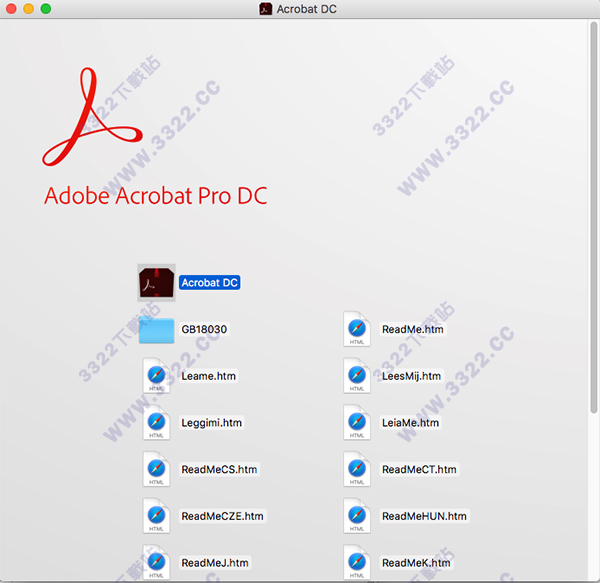Click the ReadMeK.htm file name
The width and height of the screenshot is (600, 583).
pos(416,563)
